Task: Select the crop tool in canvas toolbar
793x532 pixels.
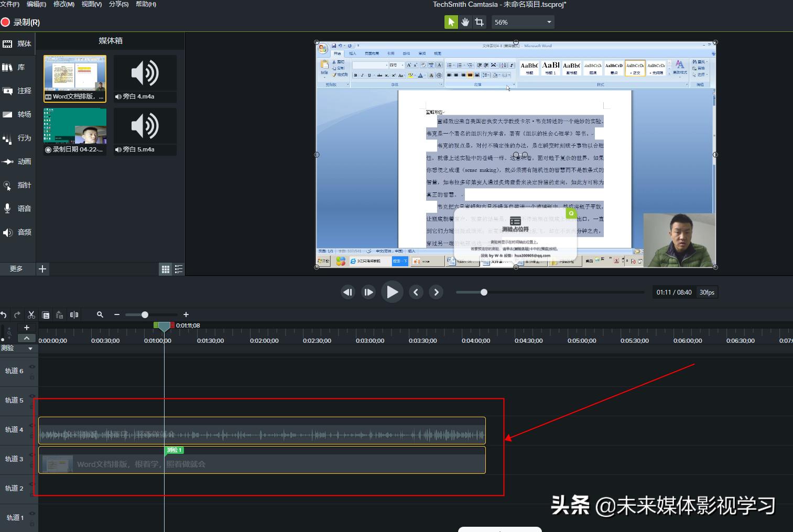Action: click(x=479, y=22)
